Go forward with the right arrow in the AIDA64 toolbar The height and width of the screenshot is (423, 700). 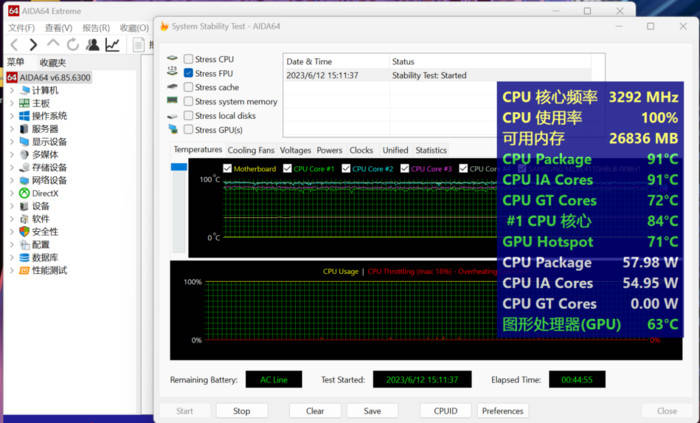point(33,45)
